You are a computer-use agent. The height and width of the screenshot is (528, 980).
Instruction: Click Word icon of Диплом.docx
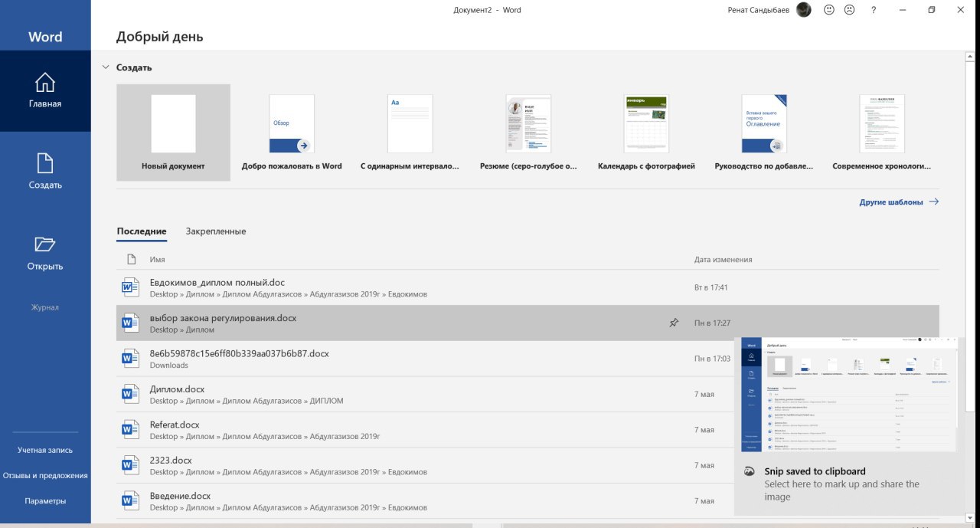click(131, 394)
